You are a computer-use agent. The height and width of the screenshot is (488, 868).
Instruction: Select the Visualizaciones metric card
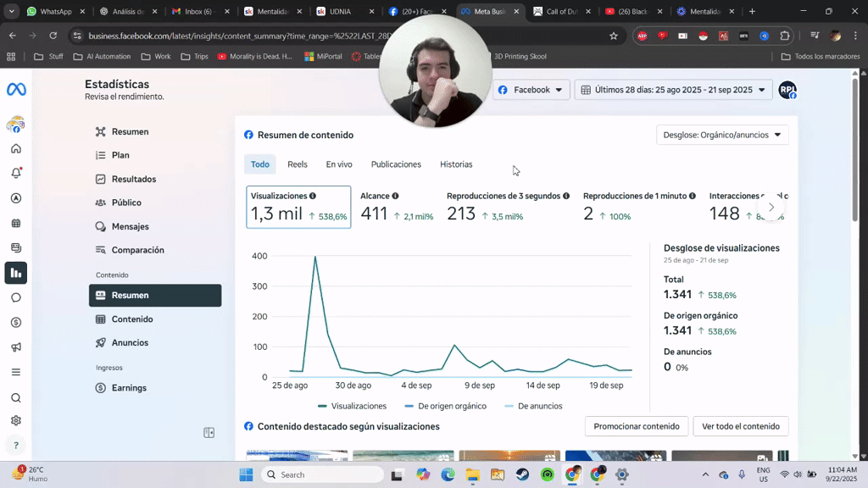pyautogui.click(x=298, y=207)
